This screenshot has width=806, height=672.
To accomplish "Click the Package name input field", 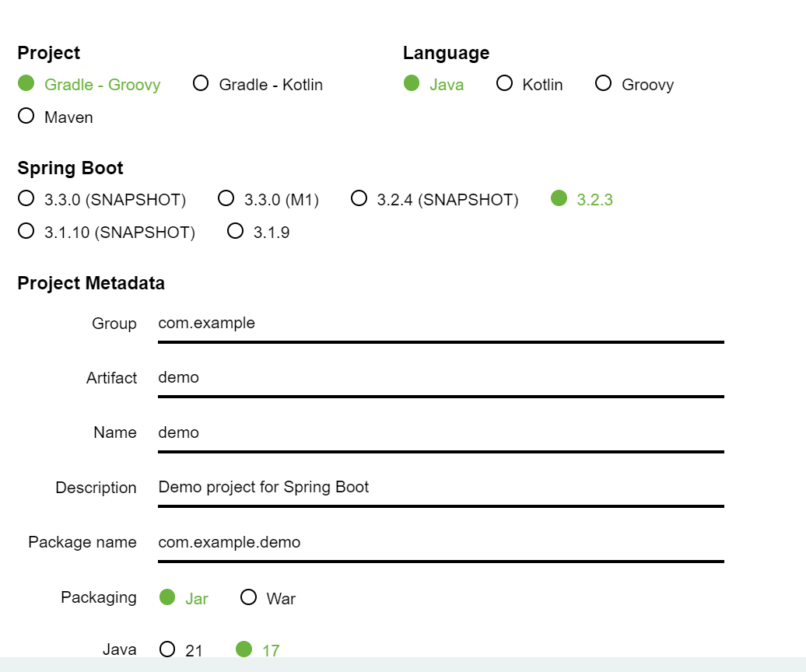I will 441,543.
